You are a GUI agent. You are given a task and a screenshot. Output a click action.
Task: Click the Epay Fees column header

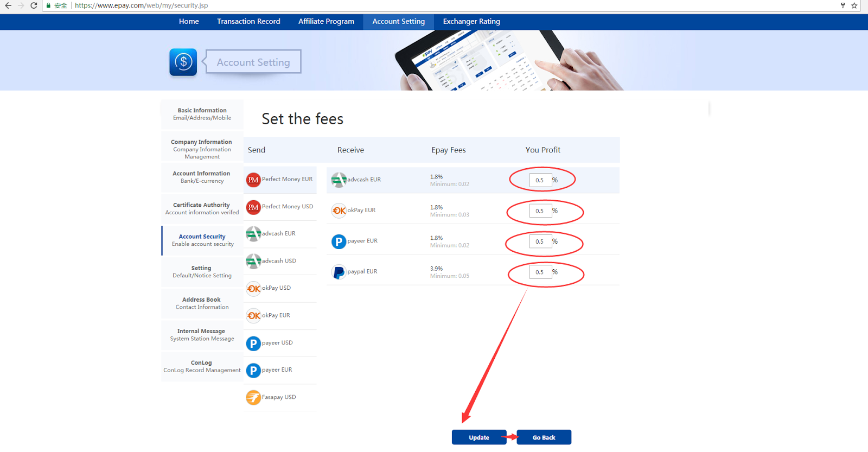(x=449, y=150)
